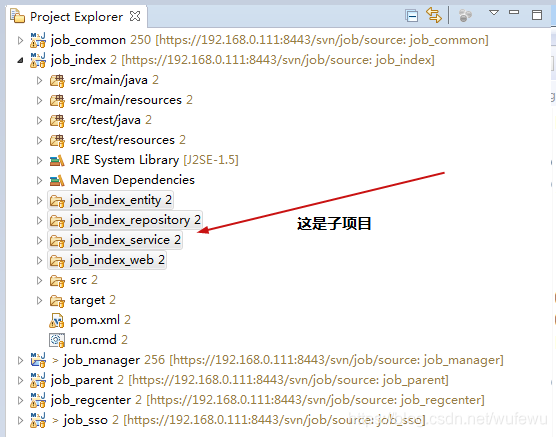Expand src/main/java source folder

tap(39, 81)
